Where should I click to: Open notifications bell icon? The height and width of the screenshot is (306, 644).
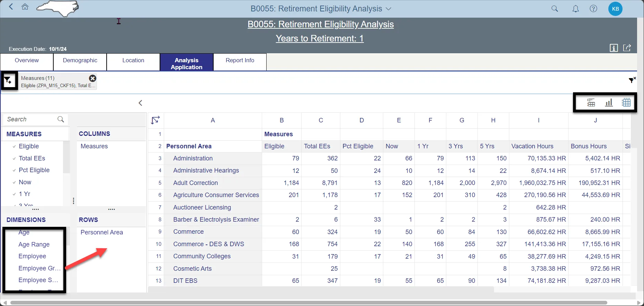click(575, 9)
